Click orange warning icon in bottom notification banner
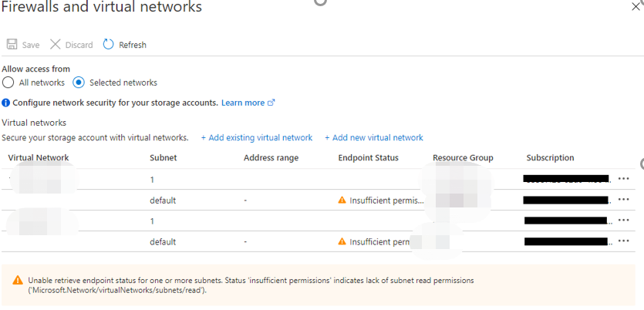Viewport: 644px width, 310px height. coord(17,280)
